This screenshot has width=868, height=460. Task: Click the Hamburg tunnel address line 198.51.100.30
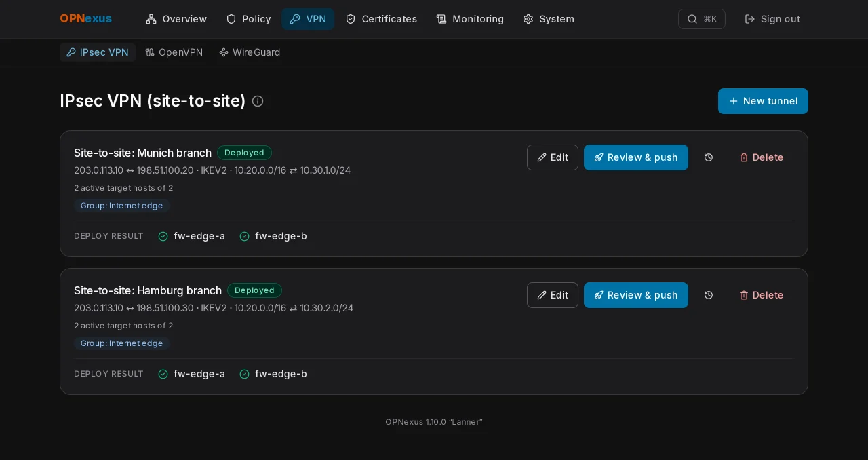pos(214,308)
